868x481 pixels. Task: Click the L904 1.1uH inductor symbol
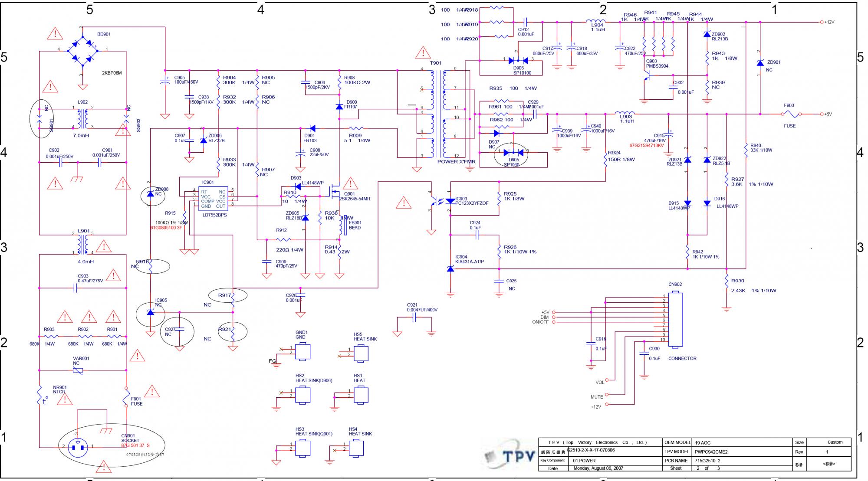596,21
